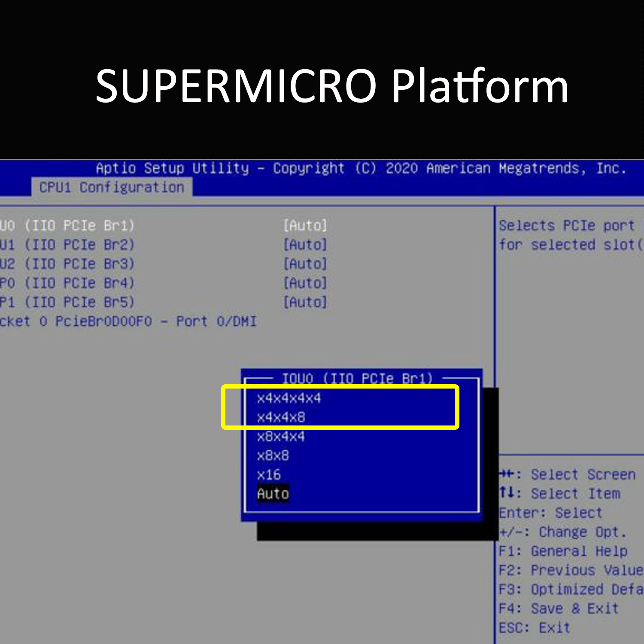The width and height of the screenshot is (644, 644).
Task: Click the 'Select Item' key hint
Action: coord(559,494)
